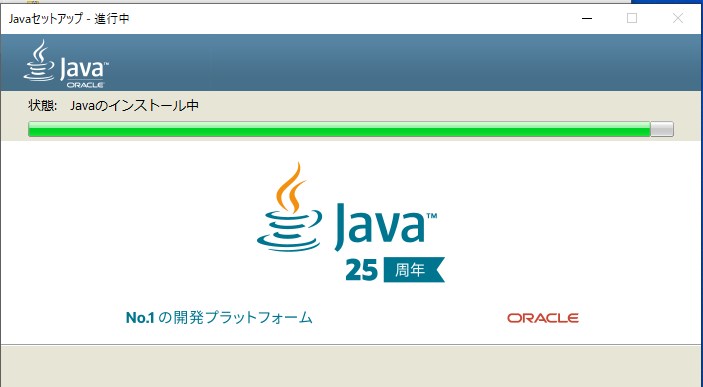Click the No.1 の開発プラットフォーム slogan
Viewport: 703px width, 387px height.
[x=219, y=318]
